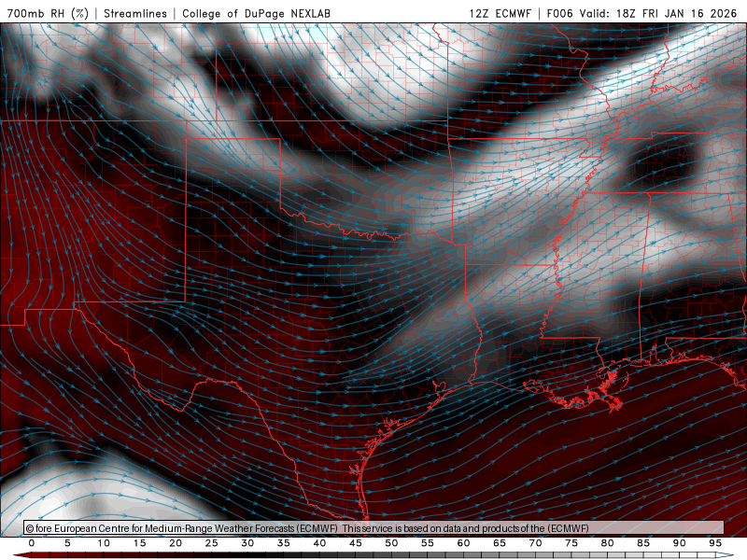Click the '55' colorbar scale label
Viewport: 747px width, 560px height.
coord(428,543)
